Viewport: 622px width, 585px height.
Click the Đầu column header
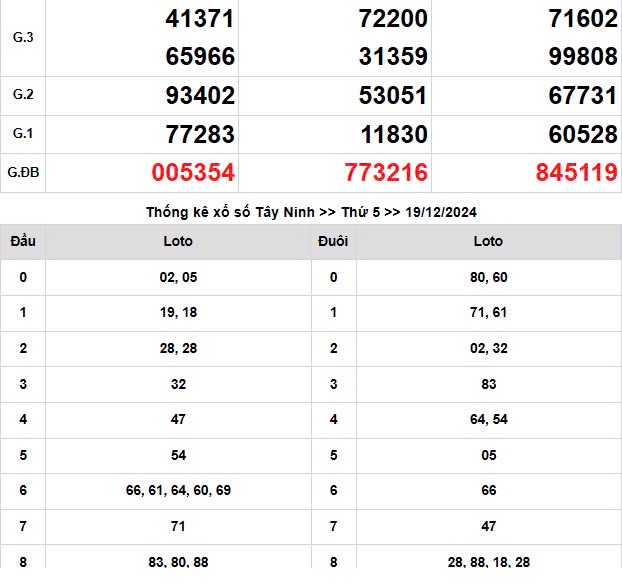[x=22, y=241]
